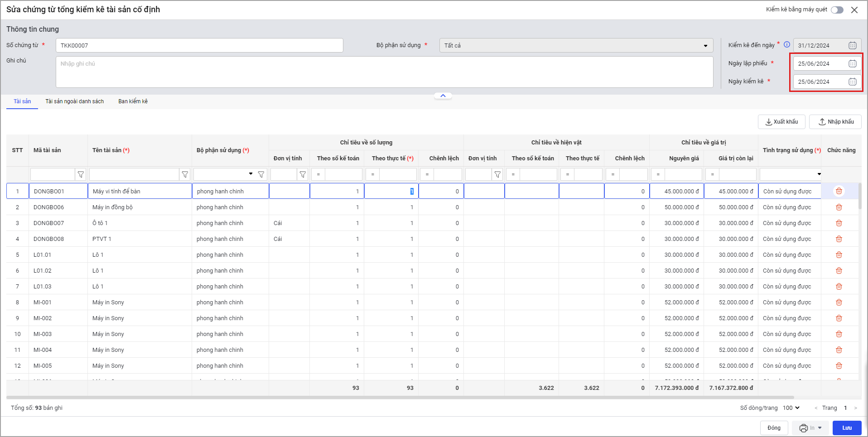Expand Bộ phận sử dụng dropdown

coord(705,46)
